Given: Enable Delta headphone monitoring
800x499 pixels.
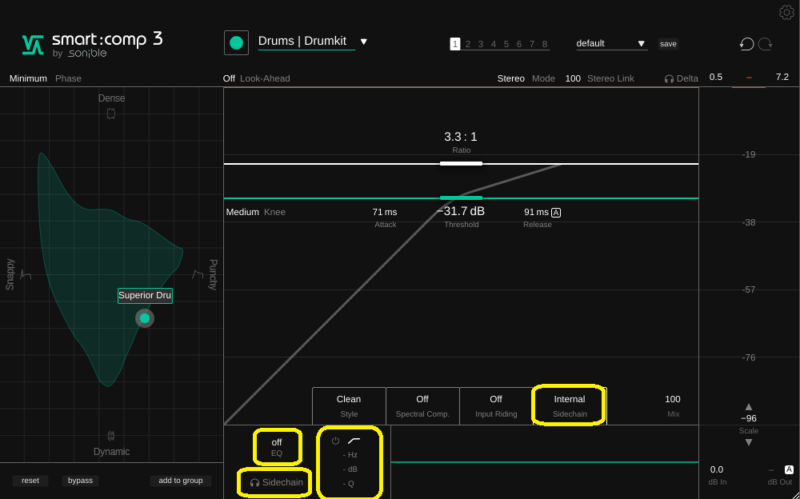Looking at the screenshot, I should [681, 78].
